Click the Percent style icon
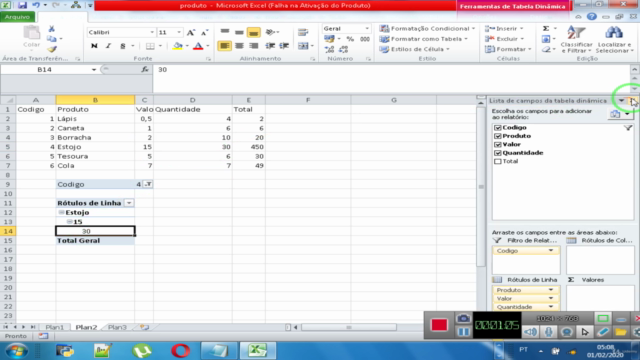The width and height of the screenshot is (640, 360). (350, 39)
